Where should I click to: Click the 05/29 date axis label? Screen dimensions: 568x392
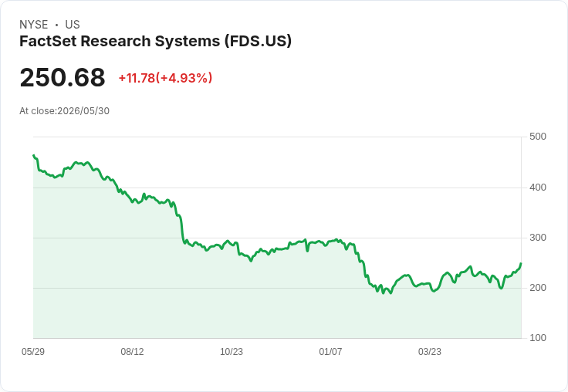pyautogui.click(x=33, y=352)
